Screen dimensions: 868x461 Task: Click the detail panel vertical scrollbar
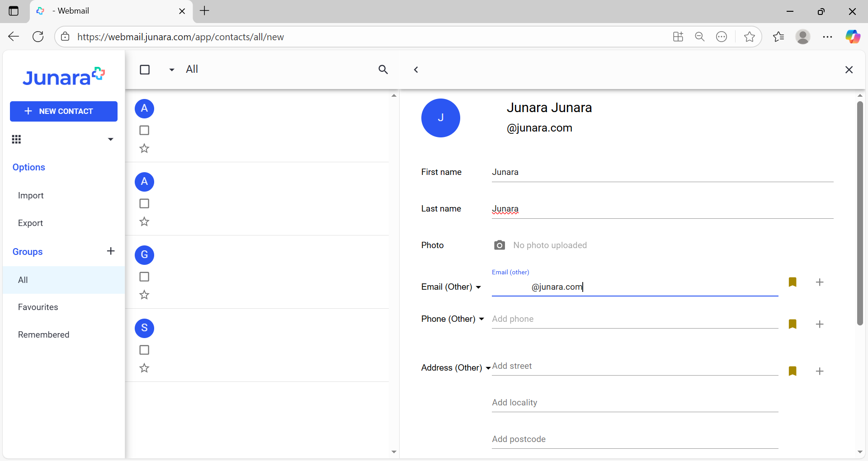(860, 213)
